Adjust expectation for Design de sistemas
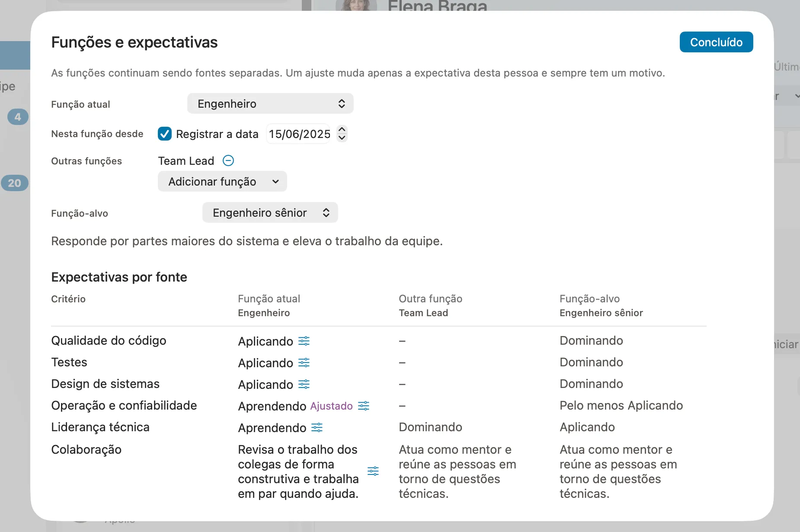 point(304,385)
